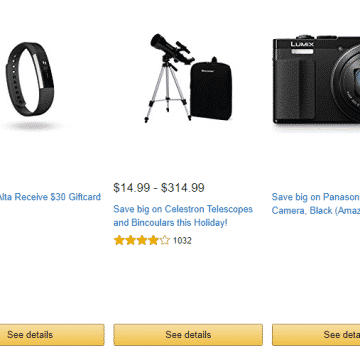Open the Alta Receive $30 Giftcard link
The image size is (360, 360).
[x=49, y=197]
